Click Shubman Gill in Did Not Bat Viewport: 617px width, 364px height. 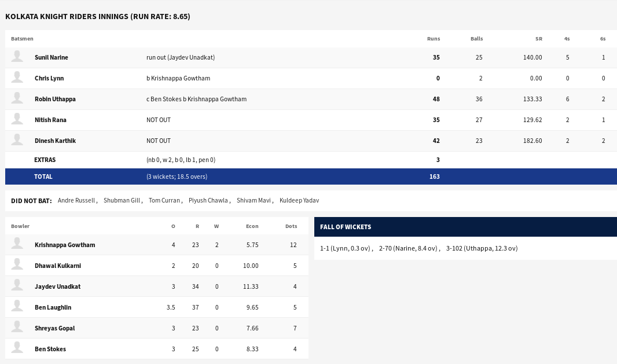pyautogui.click(x=122, y=200)
